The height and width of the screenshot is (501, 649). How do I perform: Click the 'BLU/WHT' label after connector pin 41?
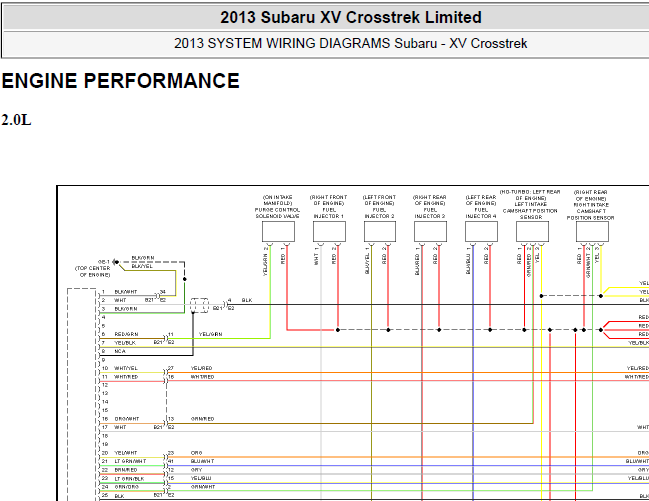click(202, 461)
